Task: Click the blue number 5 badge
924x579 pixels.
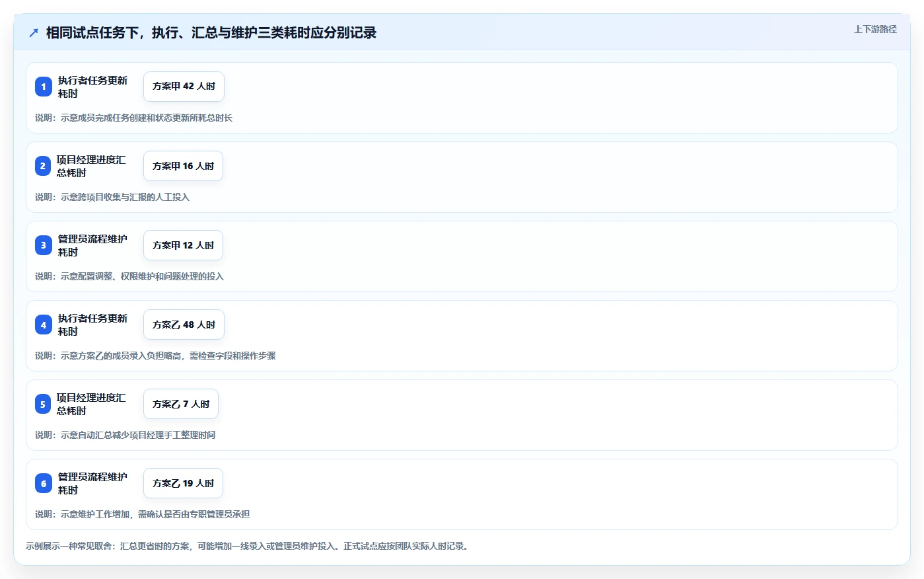Action: (43, 404)
